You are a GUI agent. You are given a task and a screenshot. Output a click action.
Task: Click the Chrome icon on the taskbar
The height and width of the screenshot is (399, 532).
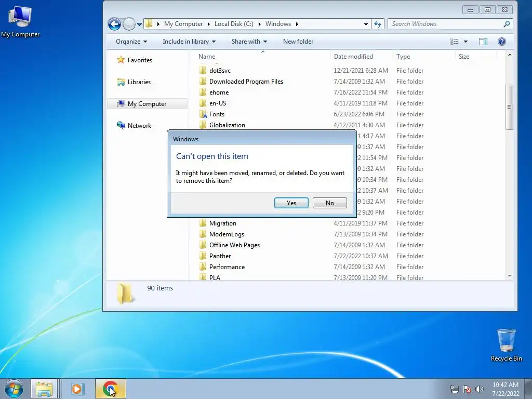tap(110, 389)
